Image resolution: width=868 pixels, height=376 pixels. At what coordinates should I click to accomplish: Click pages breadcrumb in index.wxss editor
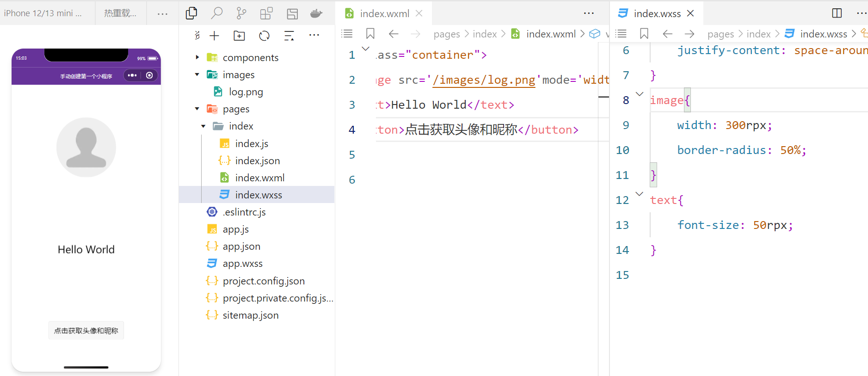[x=720, y=34]
